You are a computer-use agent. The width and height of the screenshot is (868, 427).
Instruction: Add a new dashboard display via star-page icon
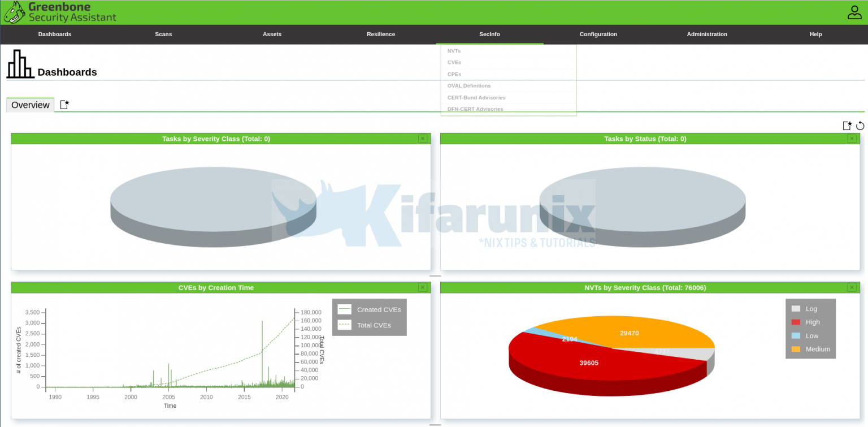point(847,125)
